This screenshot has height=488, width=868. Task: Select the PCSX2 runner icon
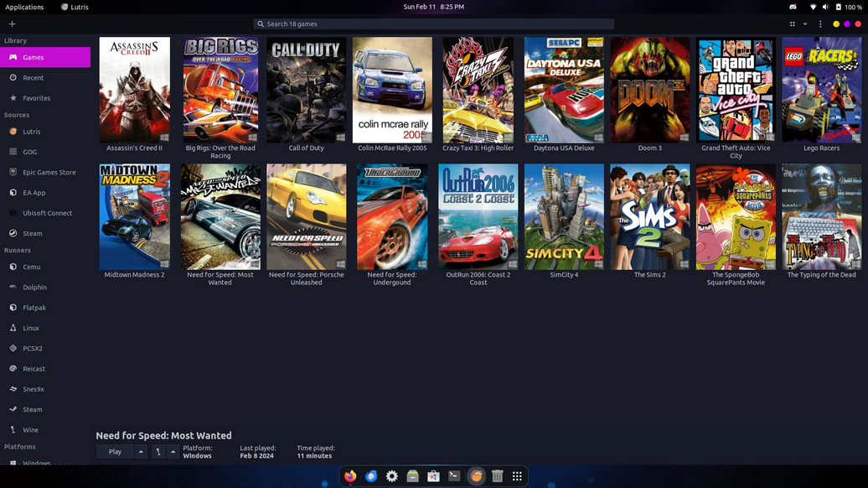13,349
